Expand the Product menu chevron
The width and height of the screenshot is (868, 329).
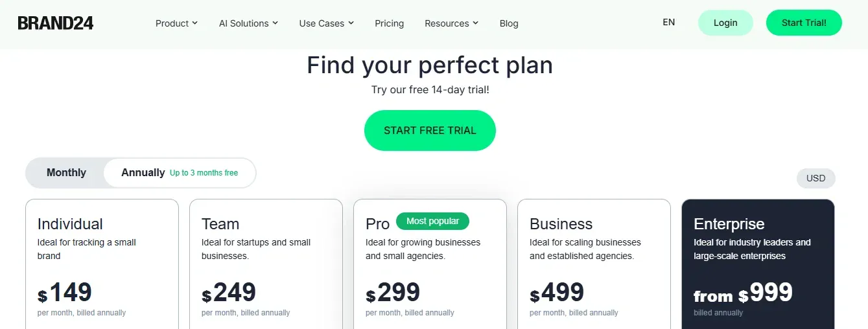194,23
